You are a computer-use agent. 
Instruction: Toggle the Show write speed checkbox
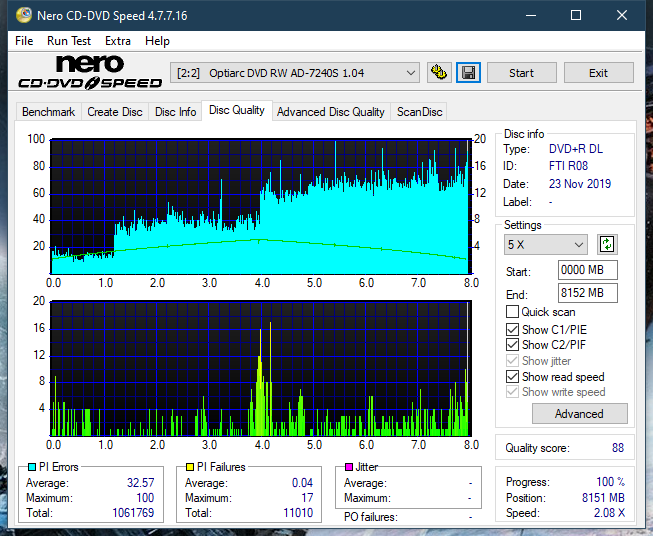512,392
